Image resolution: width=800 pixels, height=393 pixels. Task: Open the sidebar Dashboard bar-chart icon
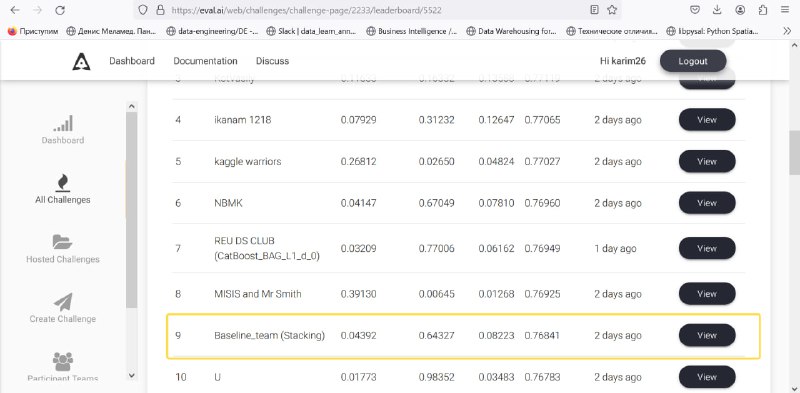pos(63,124)
